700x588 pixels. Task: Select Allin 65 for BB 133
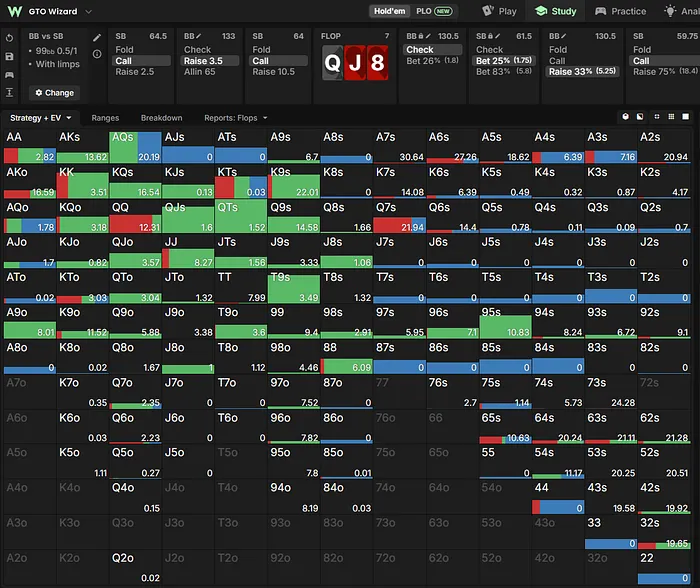[200, 71]
